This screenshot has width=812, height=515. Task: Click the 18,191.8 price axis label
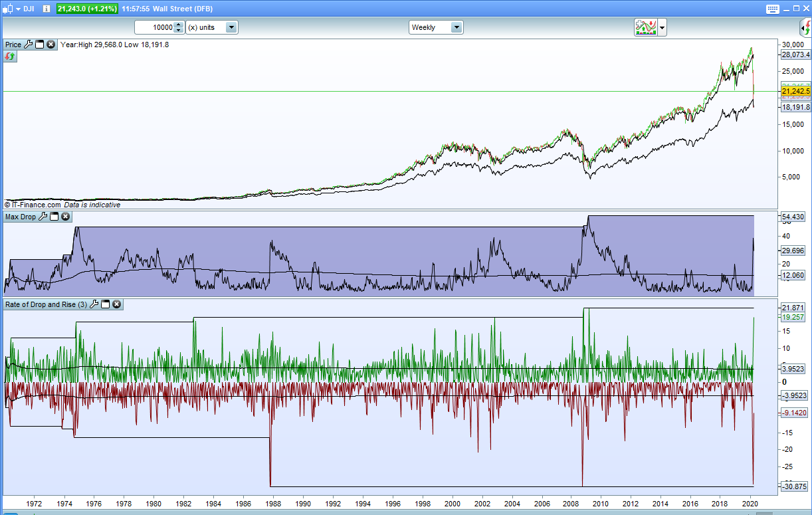click(796, 107)
